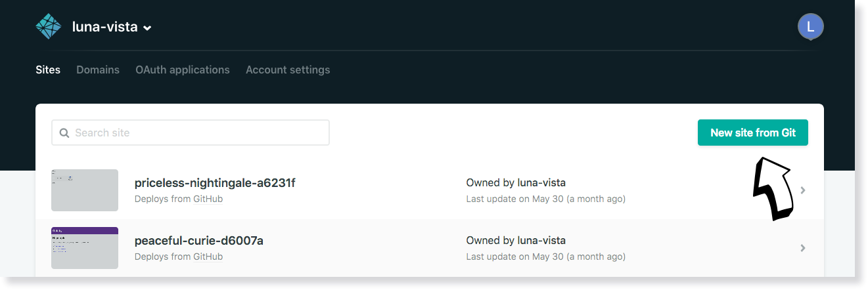Open the priceless-nightingale site preview thumbnail
The height and width of the screenshot is (290, 868).
point(85,190)
